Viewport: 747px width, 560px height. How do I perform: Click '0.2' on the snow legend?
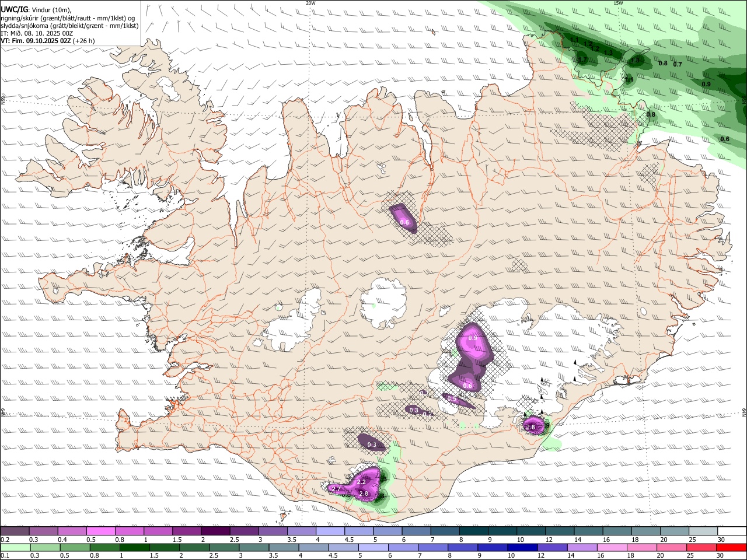click(4, 540)
